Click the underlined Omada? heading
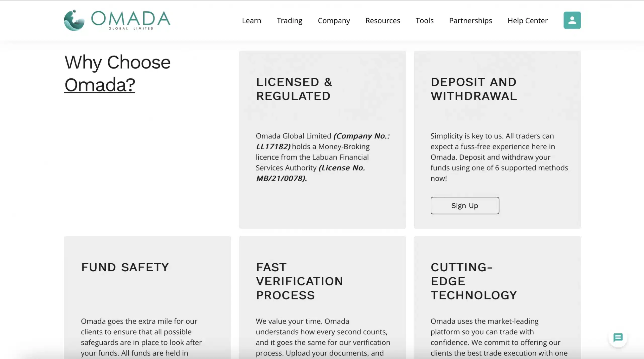Screen dimensions: 644x359 click(x=100, y=85)
